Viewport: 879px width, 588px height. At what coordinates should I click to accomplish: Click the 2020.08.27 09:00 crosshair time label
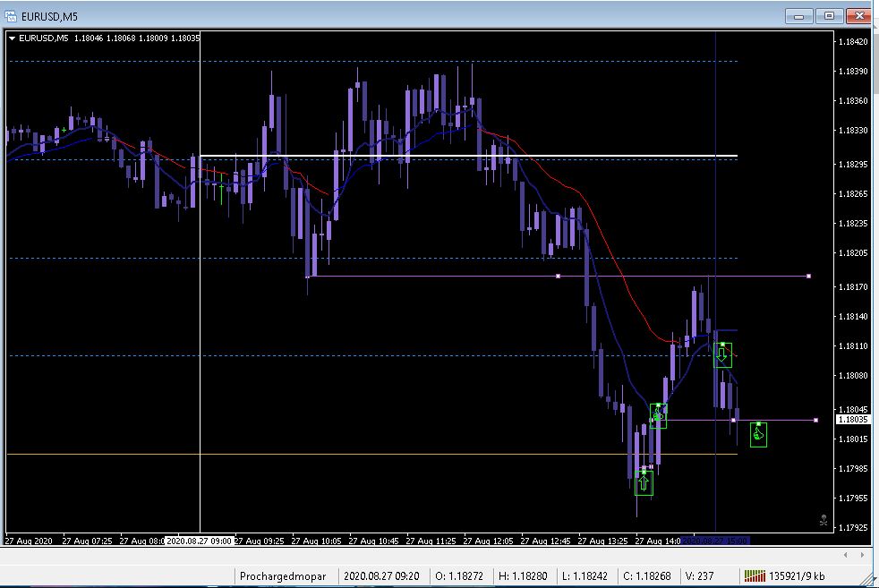[x=200, y=541]
